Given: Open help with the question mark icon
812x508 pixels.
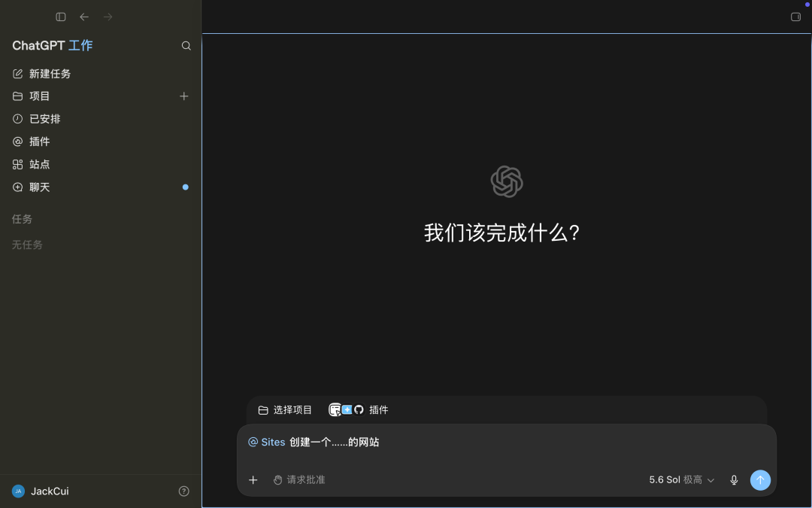Looking at the screenshot, I should click(x=184, y=491).
